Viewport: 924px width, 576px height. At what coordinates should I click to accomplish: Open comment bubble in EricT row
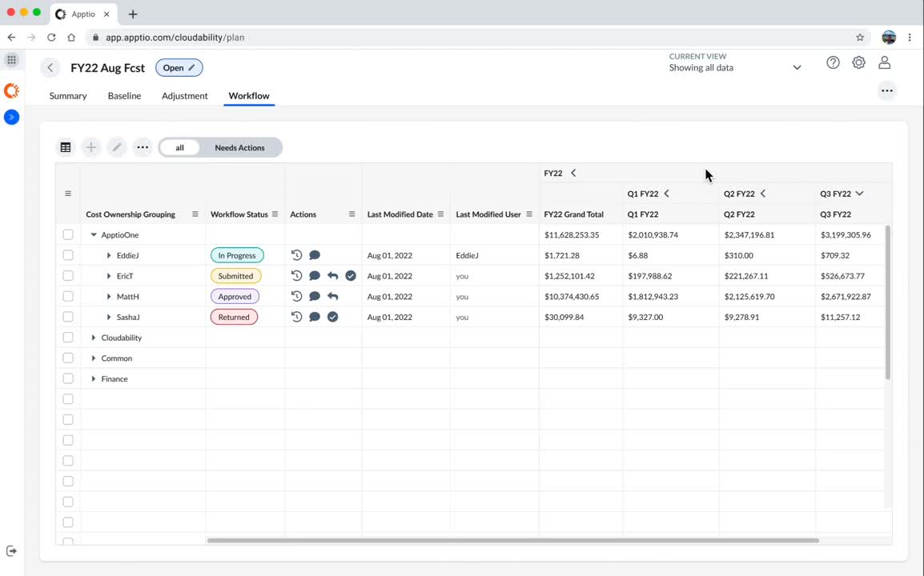(315, 276)
